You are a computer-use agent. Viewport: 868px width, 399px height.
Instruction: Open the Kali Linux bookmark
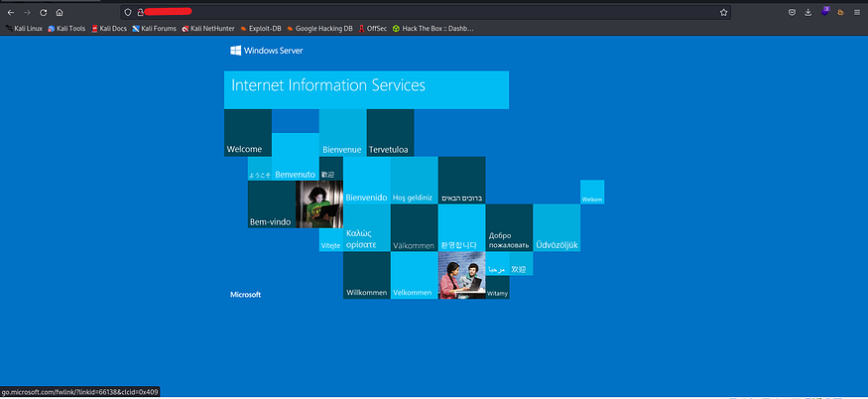click(x=24, y=28)
